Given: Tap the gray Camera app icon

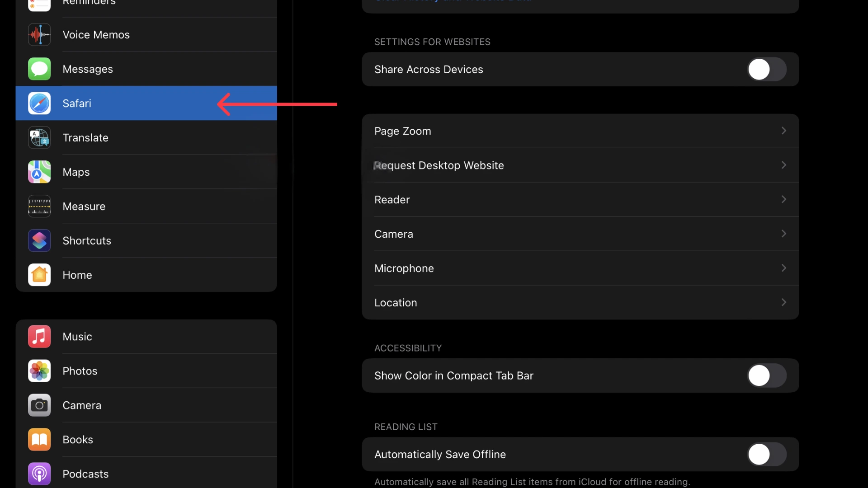Looking at the screenshot, I should [39, 405].
